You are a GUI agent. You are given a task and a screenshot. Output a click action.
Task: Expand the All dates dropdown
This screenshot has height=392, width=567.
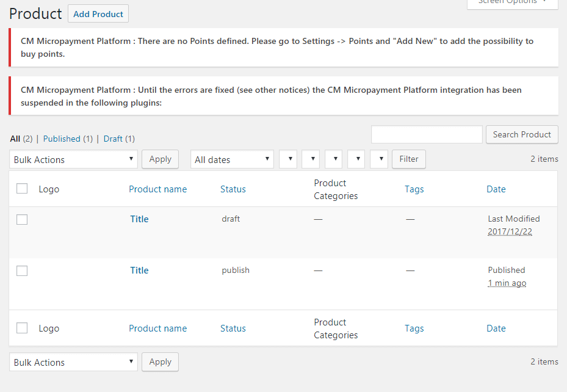pos(232,159)
